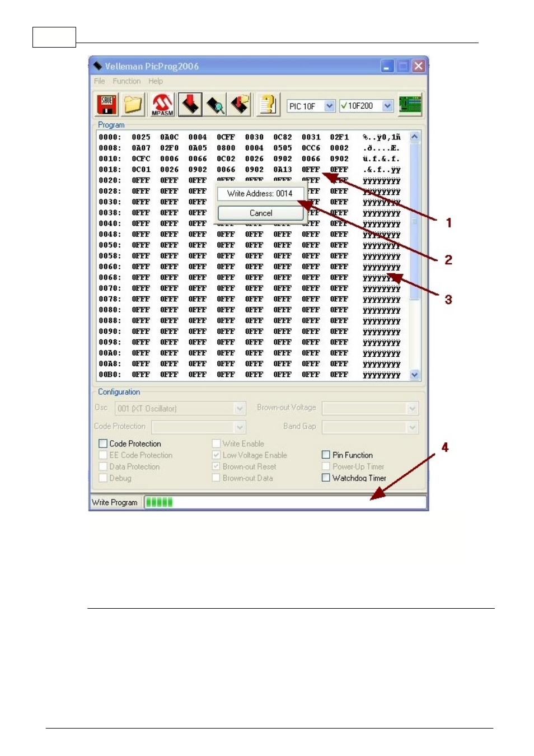
Task: Toggle the Brown-out Data checkbox
Action: pyautogui.click(x=216, y=478)
